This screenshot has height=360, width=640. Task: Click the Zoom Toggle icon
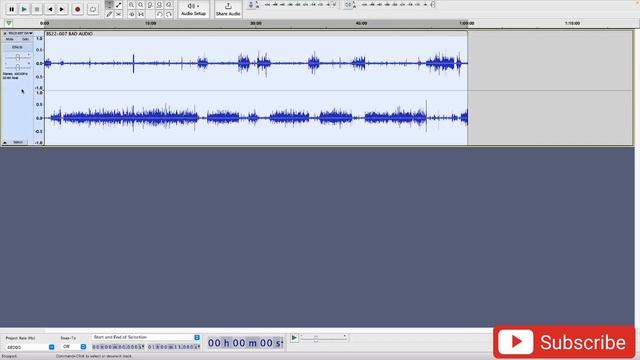(169, 5)
